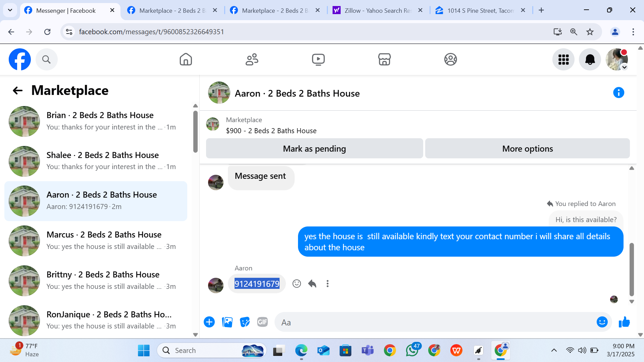Open Shalee's 2 Beds 2 Baths conversation
Screen dimensions: 644x362
pos(96,161)
